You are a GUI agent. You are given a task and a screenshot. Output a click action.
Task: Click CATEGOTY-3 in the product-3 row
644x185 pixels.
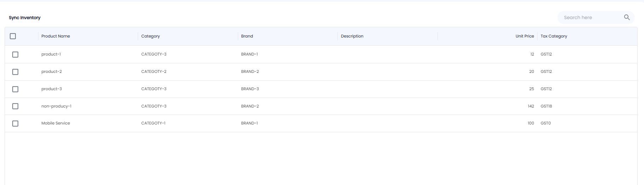pos(154,89)
